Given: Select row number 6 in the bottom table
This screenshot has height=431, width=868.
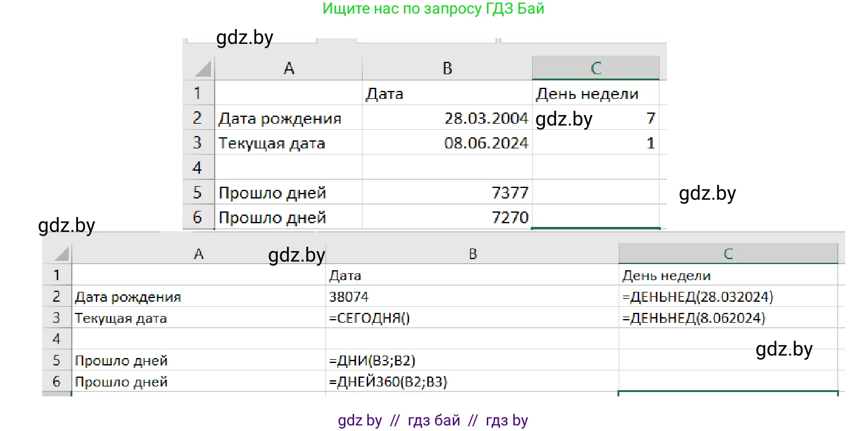Looking at the screenshot, I should [58, 382].
